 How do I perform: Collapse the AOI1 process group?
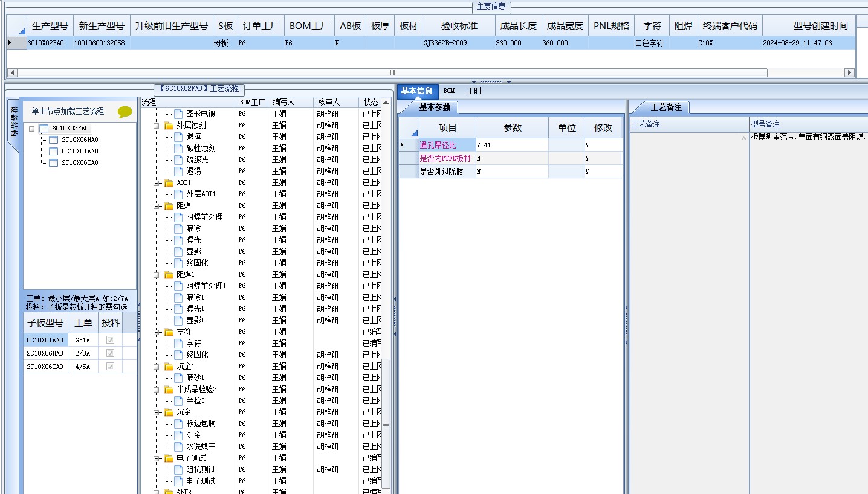[157, 182]
